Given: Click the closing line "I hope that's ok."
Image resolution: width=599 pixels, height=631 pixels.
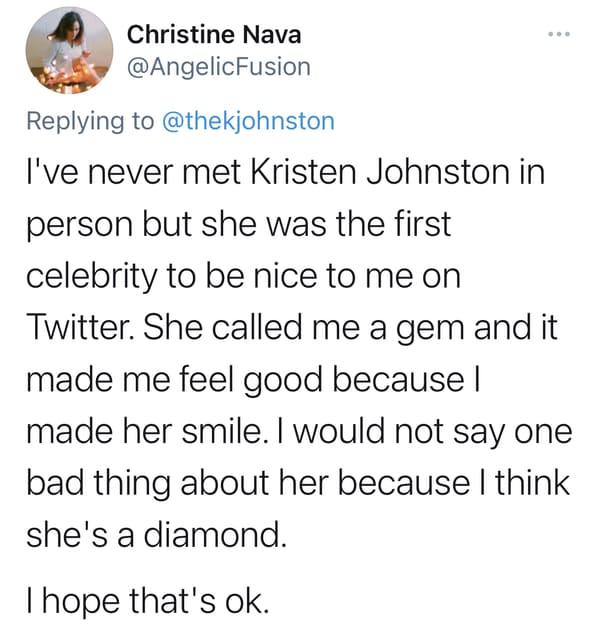Looking at the screenshot, I should click(x=147, y=601).
